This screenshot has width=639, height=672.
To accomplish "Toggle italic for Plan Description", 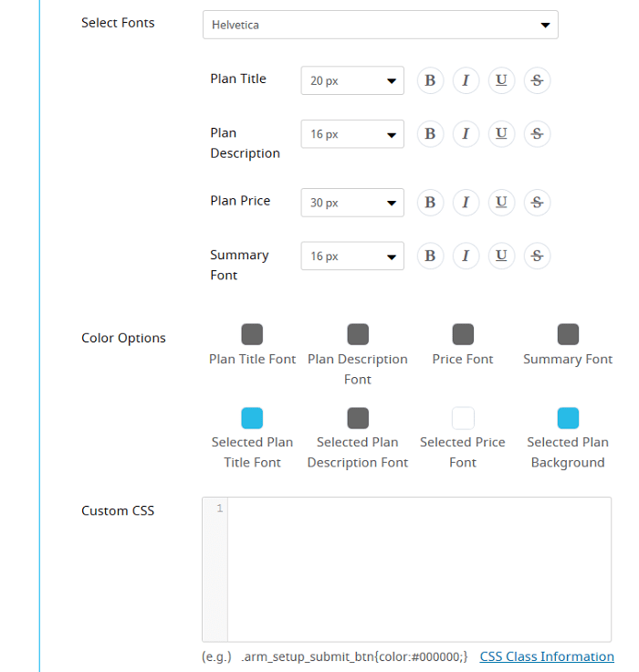I will (466, 133).
